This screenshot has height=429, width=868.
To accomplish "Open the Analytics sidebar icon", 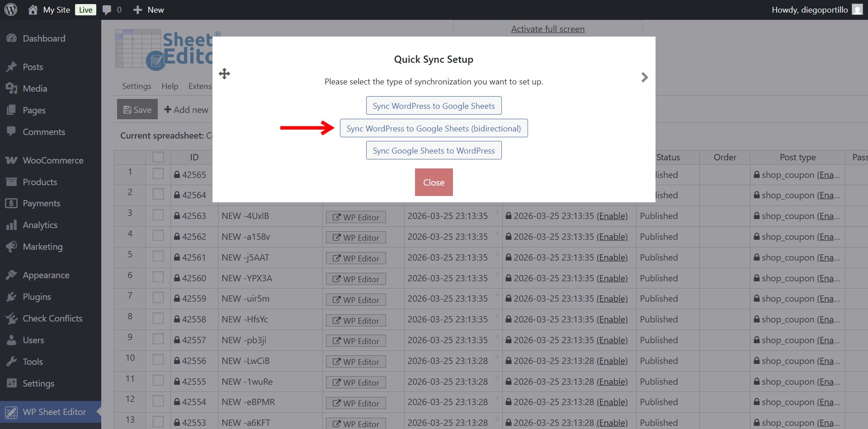I will (11, 225).
